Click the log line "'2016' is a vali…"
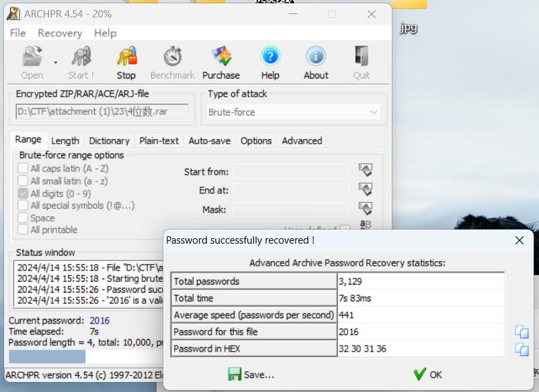539x392 pixels. coord(89,300)
